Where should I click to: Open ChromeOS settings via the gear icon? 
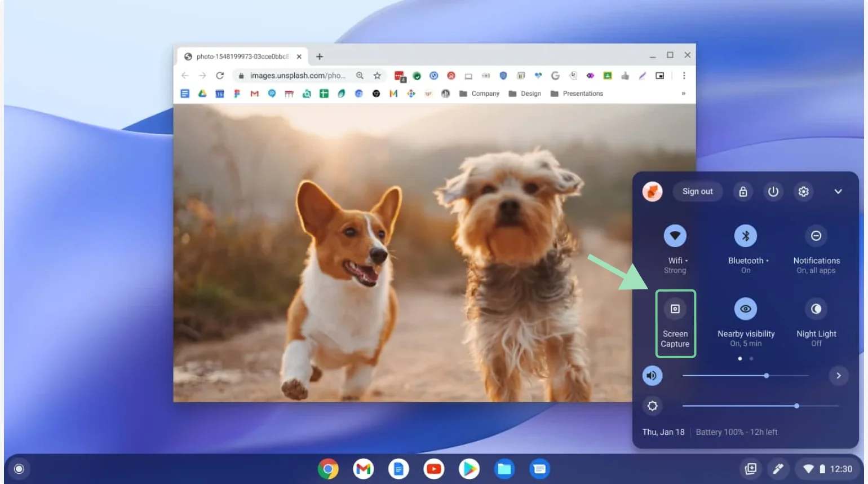[x=803, y=191]
